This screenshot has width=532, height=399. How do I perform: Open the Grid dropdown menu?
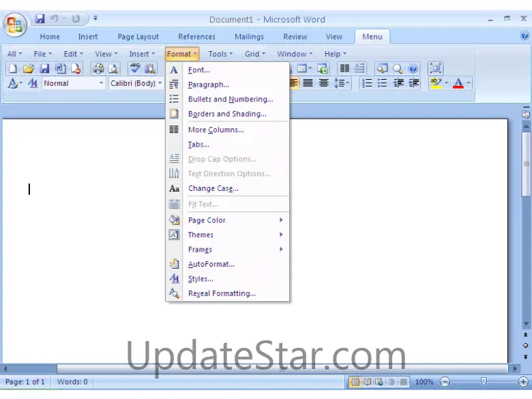click(255, 54)
